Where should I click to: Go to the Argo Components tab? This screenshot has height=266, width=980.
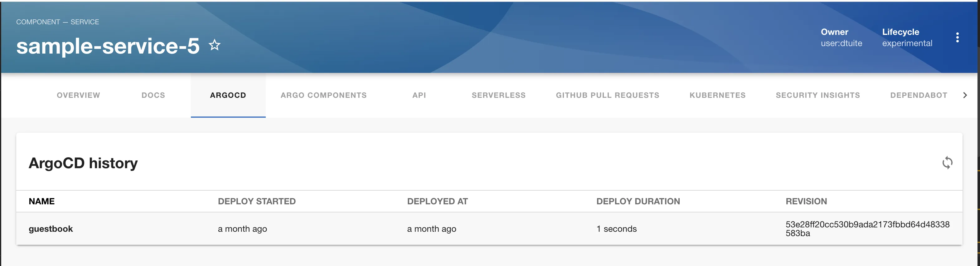click(323, 95)
